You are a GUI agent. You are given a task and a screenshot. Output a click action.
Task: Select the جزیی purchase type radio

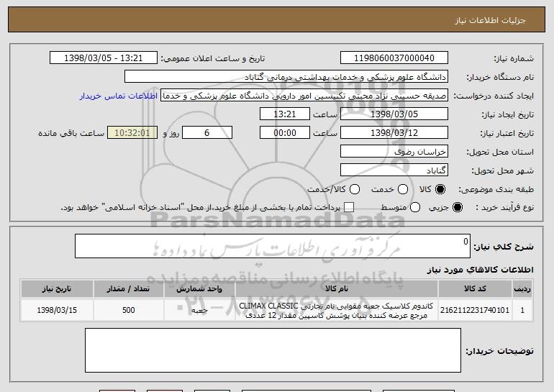click(457, 208)
